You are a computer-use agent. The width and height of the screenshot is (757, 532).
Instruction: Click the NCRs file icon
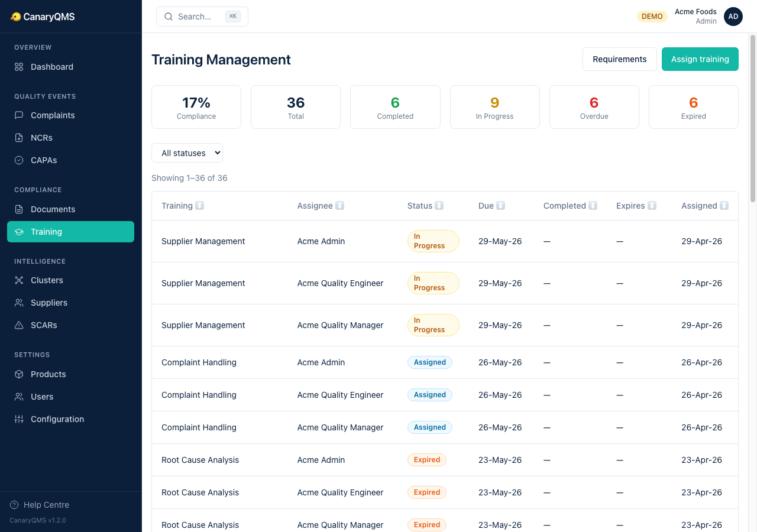(19, 138)
